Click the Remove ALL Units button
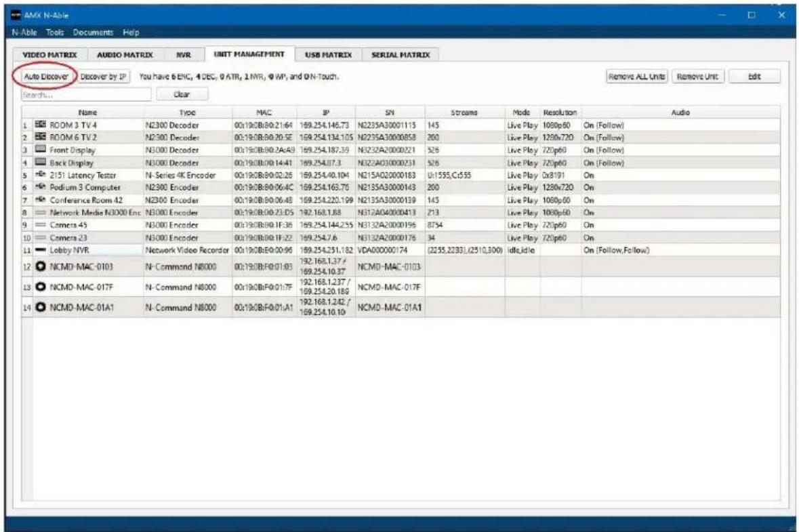Image resolution: width=799 pixels, height=532 pixels. tap(637, 77)
